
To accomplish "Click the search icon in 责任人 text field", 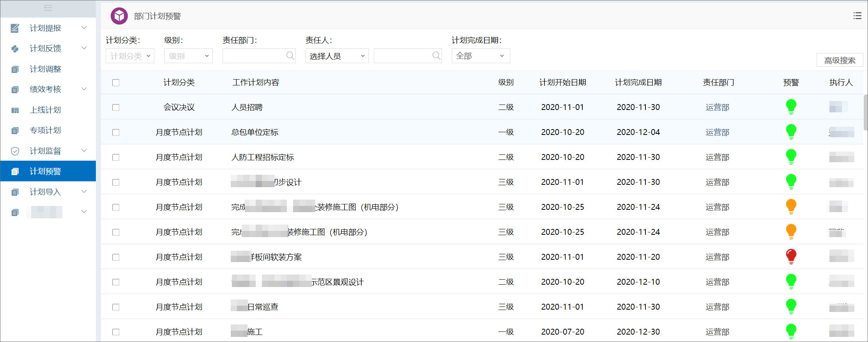I will pos(437,56).
